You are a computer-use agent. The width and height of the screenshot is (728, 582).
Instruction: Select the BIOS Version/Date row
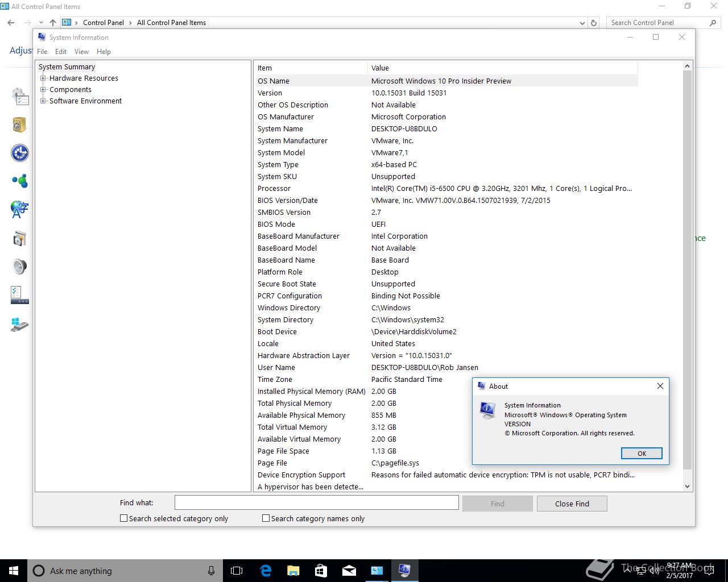click(x=446, y=200)
